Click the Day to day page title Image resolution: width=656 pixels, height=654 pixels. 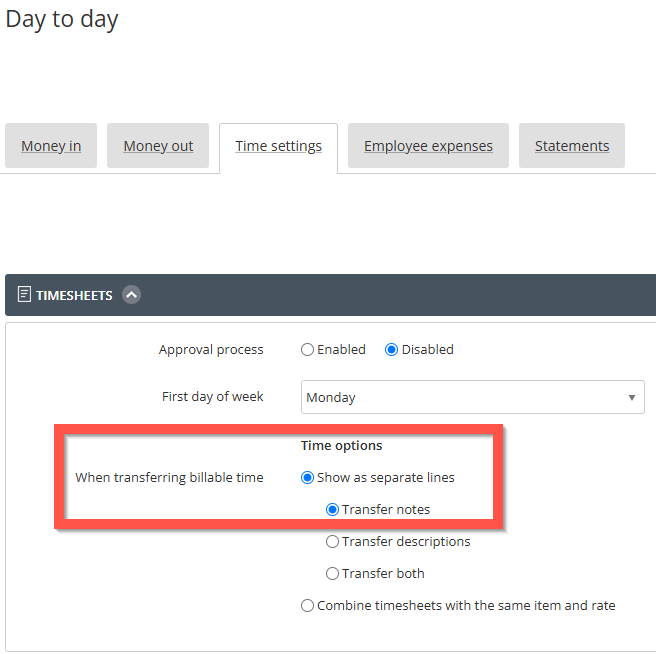[x=62, y=19]
